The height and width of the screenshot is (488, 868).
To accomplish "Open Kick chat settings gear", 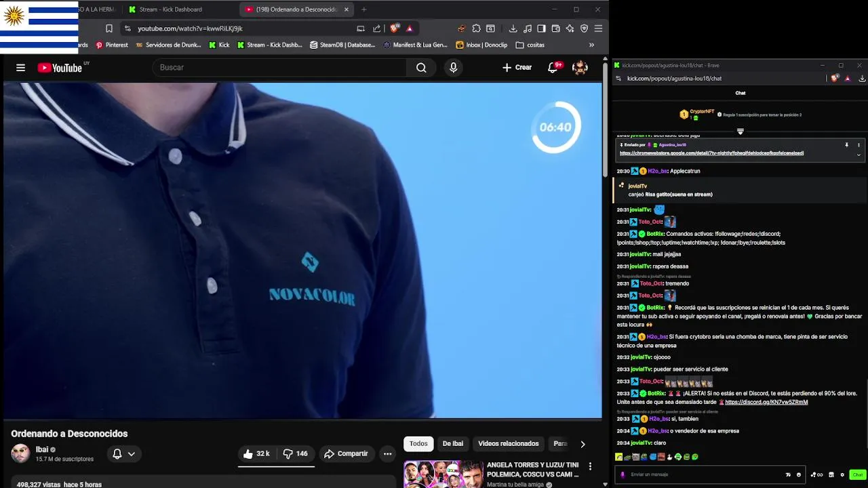I will coord(842,474).
